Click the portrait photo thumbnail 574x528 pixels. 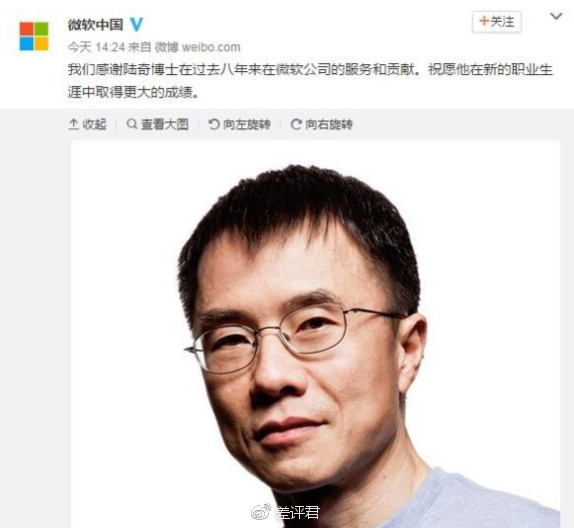[315, 334]
